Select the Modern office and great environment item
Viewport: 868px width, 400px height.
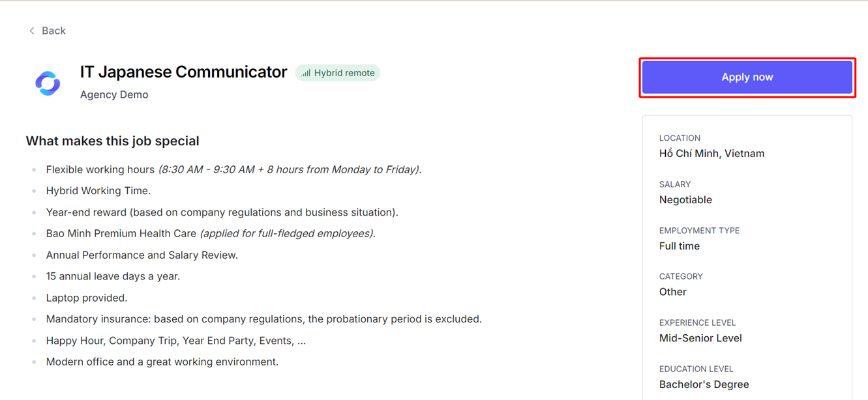pyautogui.click(x=162, y=362)
